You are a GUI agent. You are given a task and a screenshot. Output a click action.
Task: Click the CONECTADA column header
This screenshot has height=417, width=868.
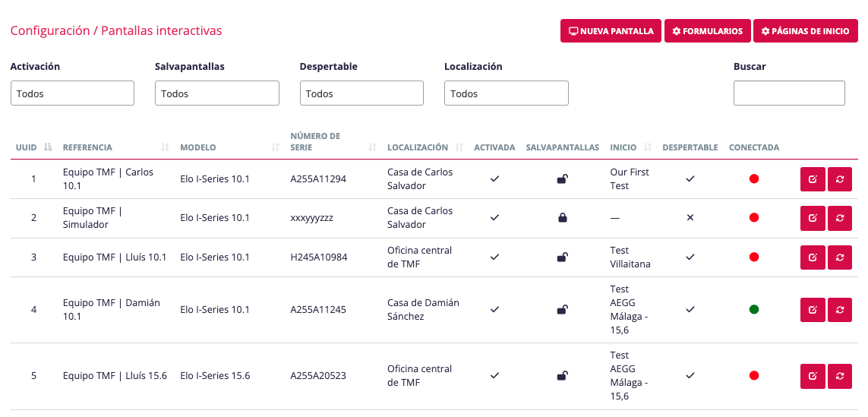pyautogui.click(x=754, y=148)
